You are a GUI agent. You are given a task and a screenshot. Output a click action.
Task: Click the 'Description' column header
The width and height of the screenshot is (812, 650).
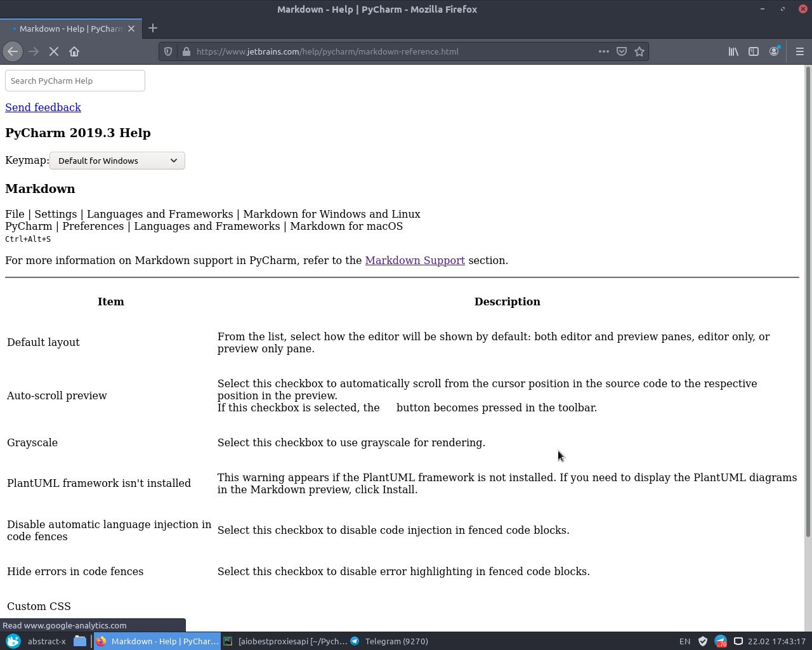[x=507, y=302]
